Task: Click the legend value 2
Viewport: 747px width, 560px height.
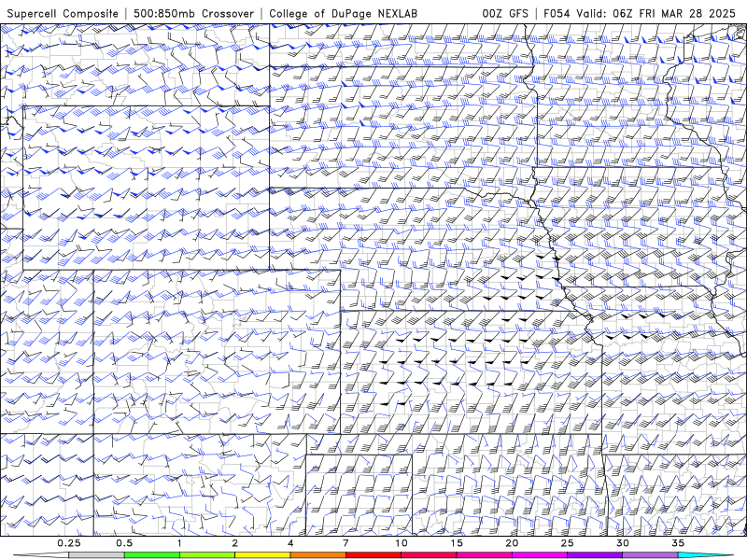Action: (x=235, y=543)
